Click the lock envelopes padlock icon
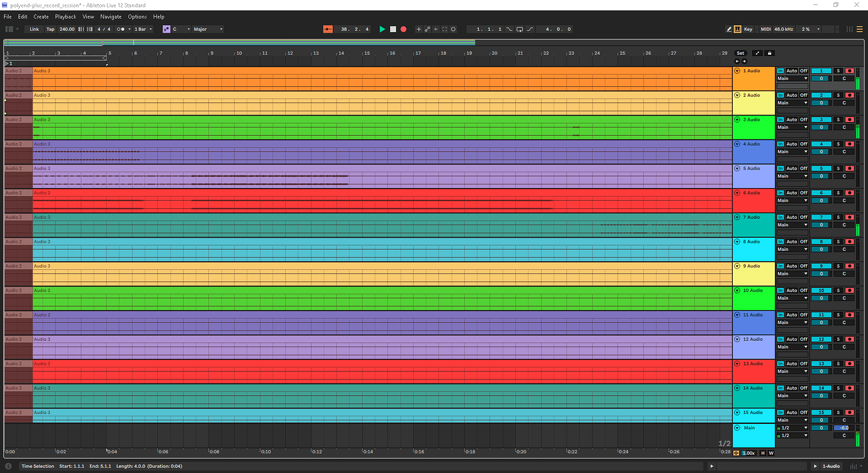Viewport: 868px width, 473px height. (x=769, y=53)
